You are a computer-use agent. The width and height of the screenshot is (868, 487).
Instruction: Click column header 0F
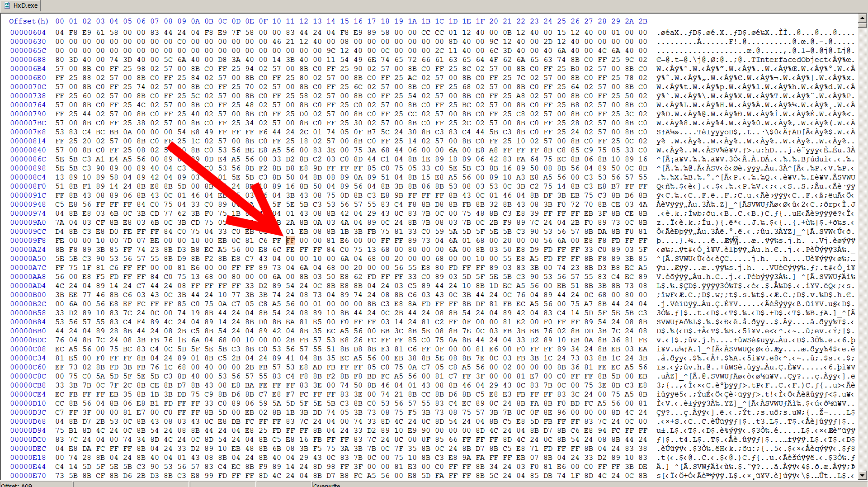[x=263, y=21]
